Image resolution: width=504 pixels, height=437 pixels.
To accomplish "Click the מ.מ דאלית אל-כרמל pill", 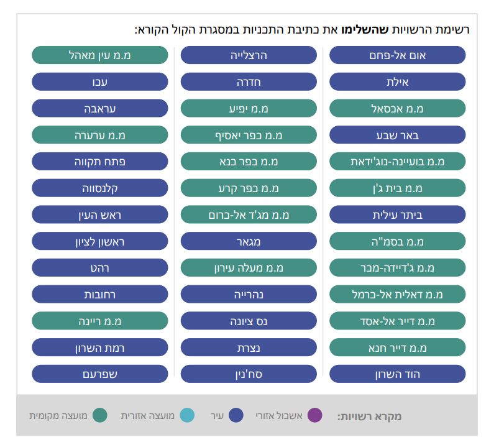I will (397, 294).
